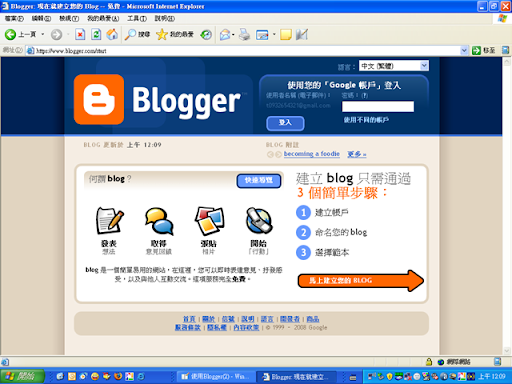Open Favorites with the star icon

[162, 34]
